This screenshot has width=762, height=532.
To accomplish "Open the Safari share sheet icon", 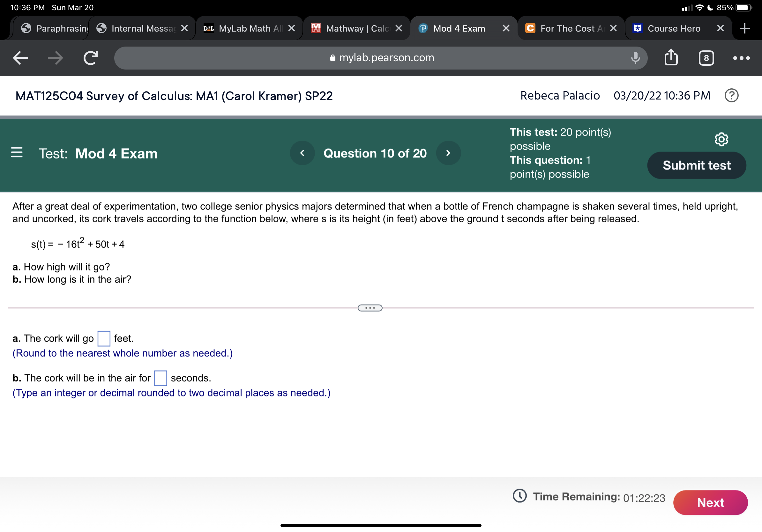I will coord(671,58).
